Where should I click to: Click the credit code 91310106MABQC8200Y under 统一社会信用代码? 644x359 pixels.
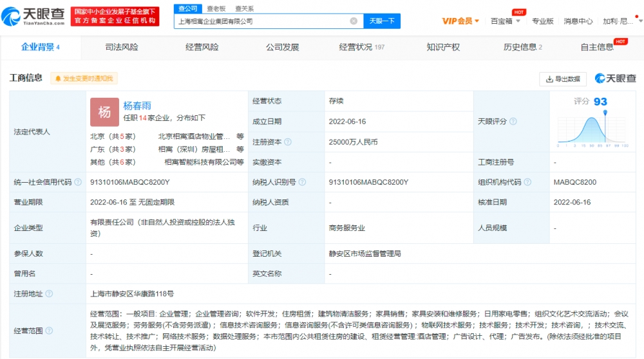click(x=130, y=182)
